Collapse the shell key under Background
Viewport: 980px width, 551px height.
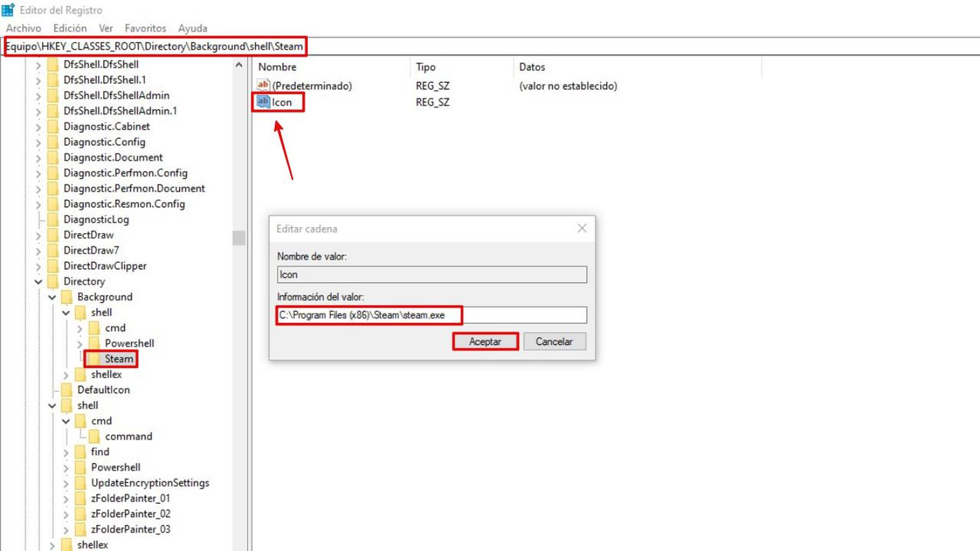pyautogui.click(x=66, y=313)
